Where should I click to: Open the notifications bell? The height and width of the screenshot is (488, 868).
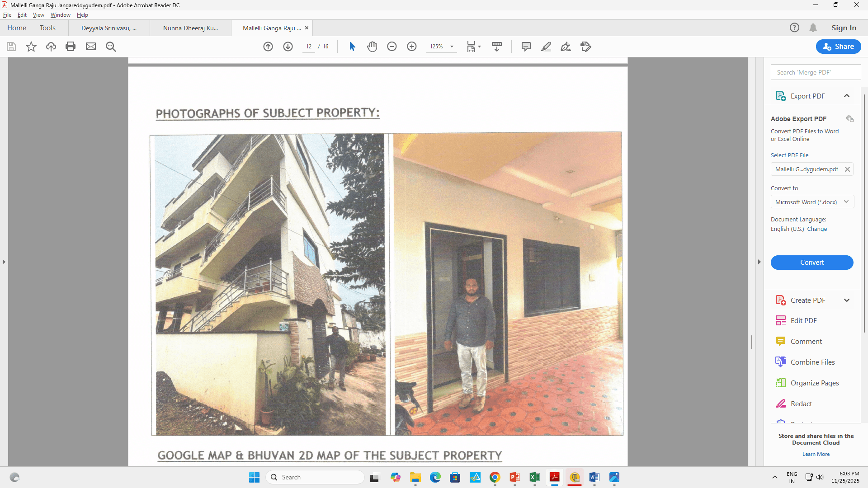813,28
